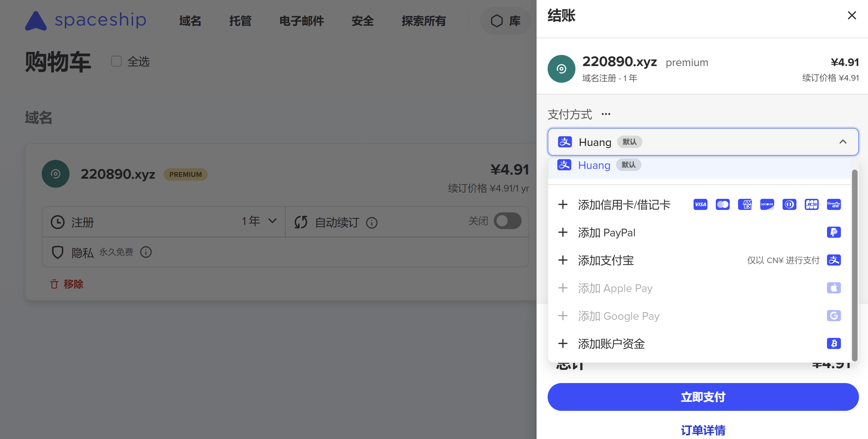The height and width of the screenshot is (439, 868).
Task: Click info icon next to 隐私 永久免费
Action: click(146, 252)
